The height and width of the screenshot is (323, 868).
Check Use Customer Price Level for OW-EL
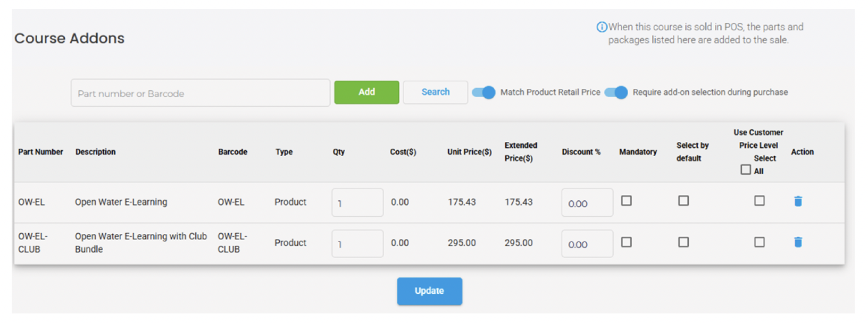tap(759, 201)
